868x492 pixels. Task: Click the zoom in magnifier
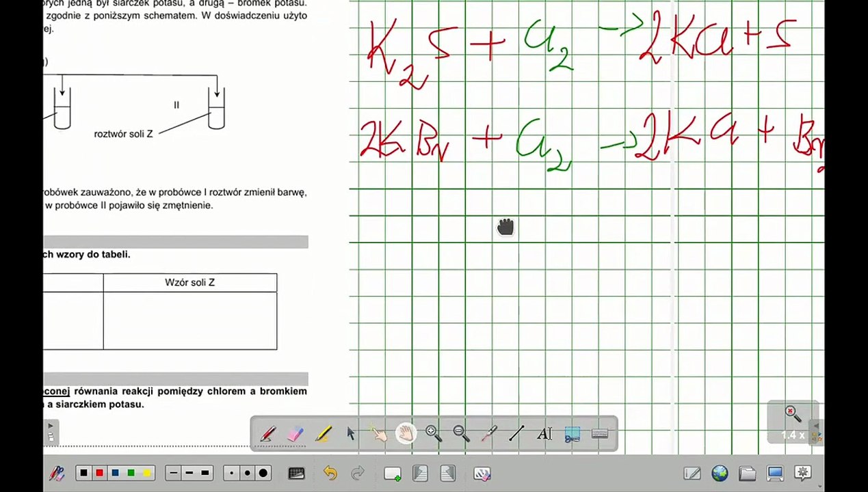tap(434, 434)
